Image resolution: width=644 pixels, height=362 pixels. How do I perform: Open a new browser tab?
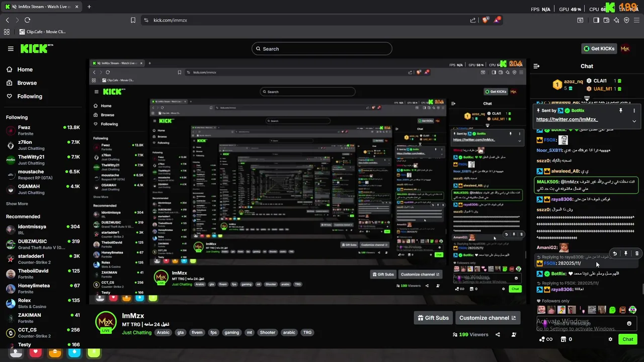(89, 7)
